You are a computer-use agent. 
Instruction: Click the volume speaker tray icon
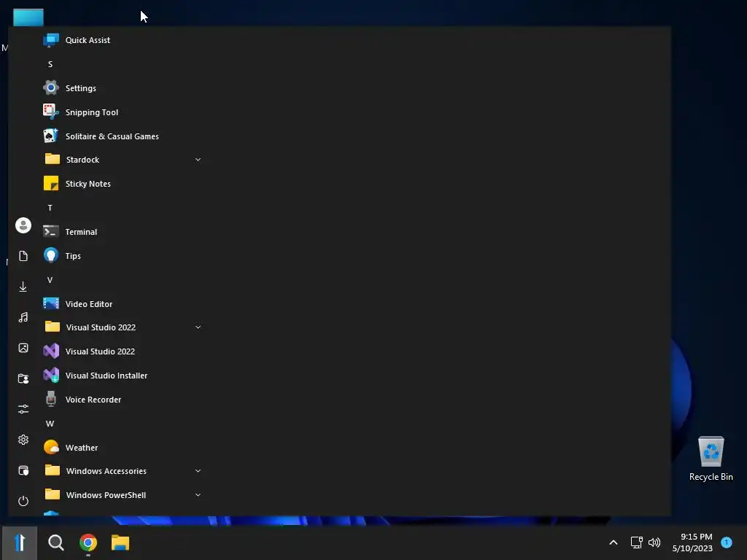(x=654, y=542)
